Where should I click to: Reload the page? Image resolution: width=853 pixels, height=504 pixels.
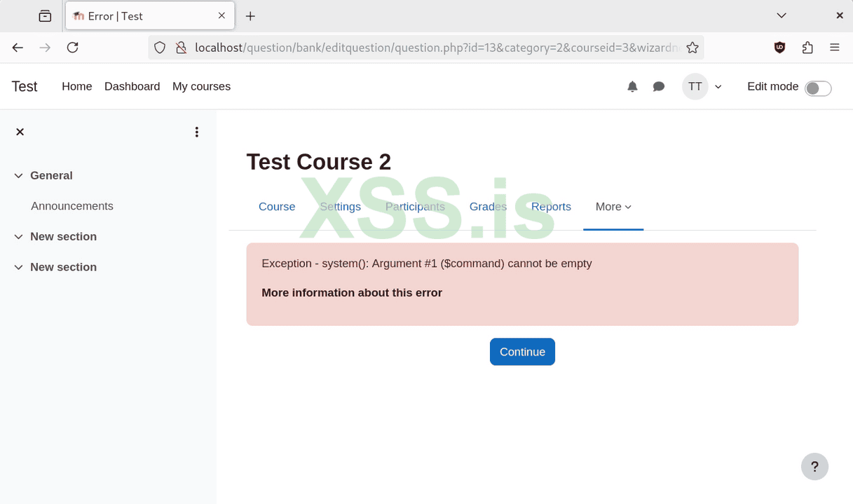72,48
